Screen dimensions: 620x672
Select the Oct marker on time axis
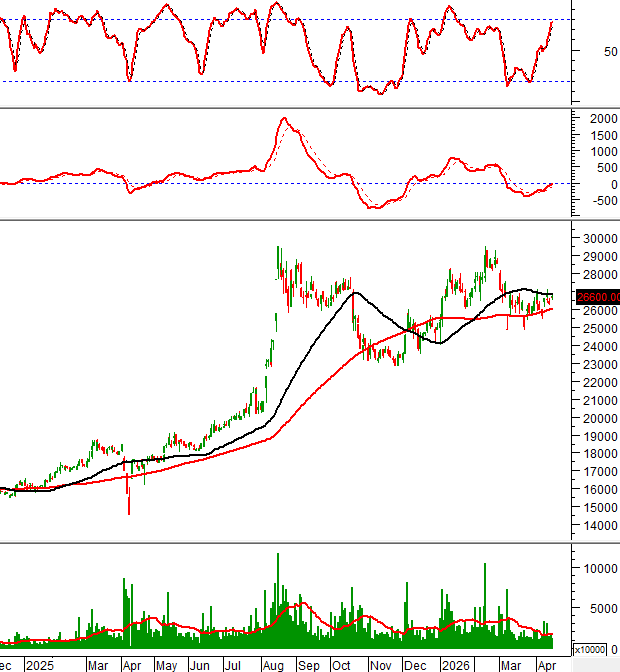344,664
